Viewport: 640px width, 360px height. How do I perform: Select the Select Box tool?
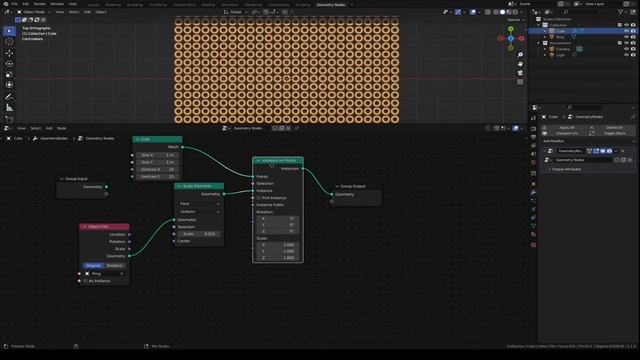(9, 31)
